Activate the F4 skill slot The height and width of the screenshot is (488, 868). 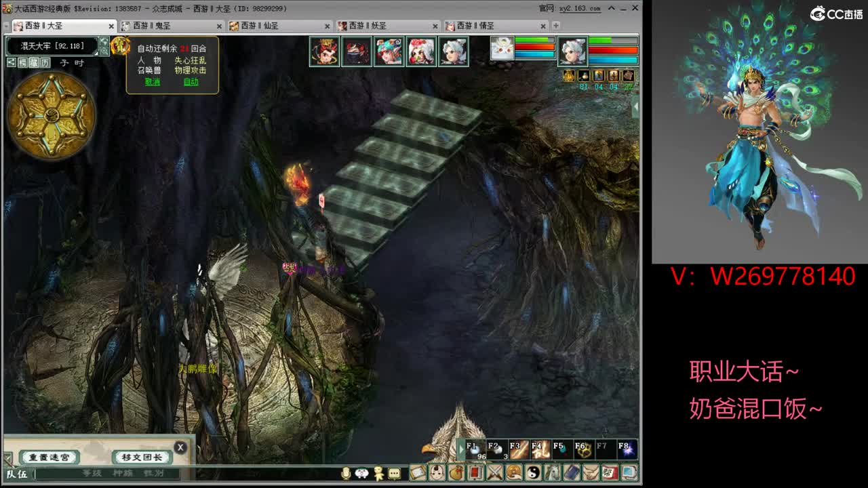[541, 449]
